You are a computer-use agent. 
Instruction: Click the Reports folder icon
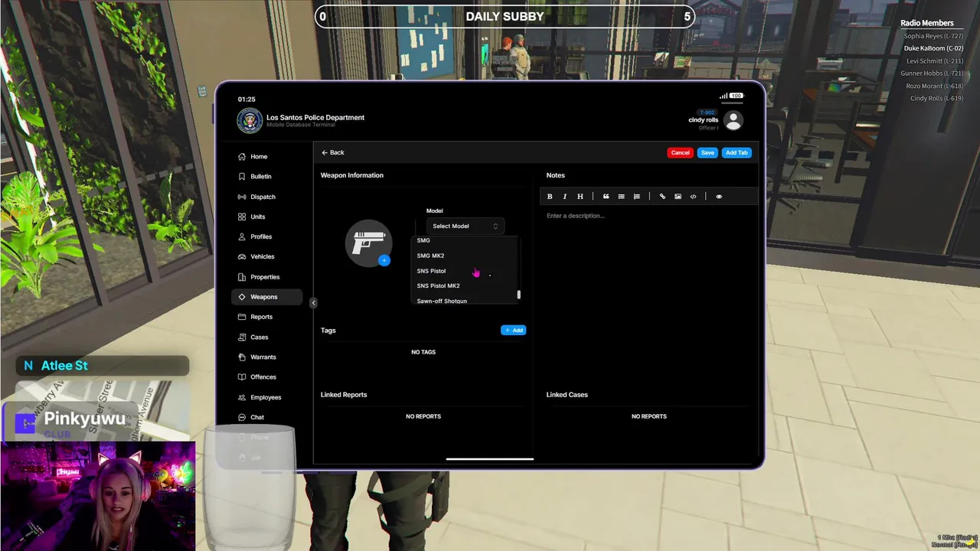(x=242, y=317)
